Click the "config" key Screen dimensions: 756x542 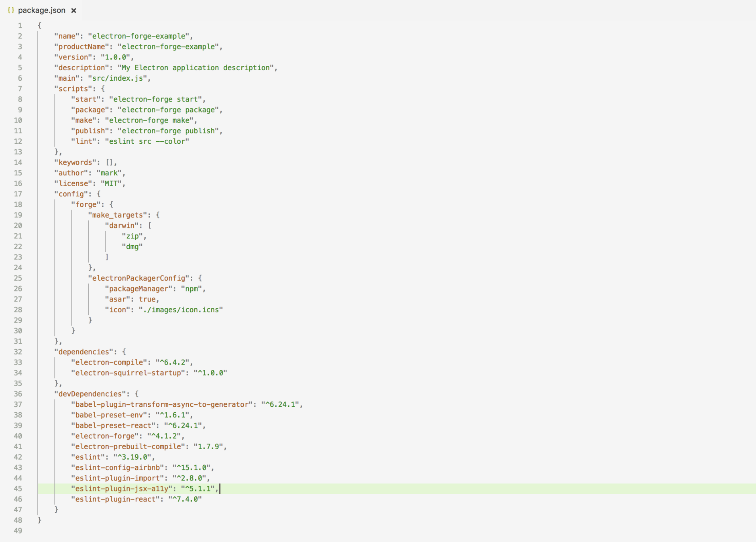[71, 194]
